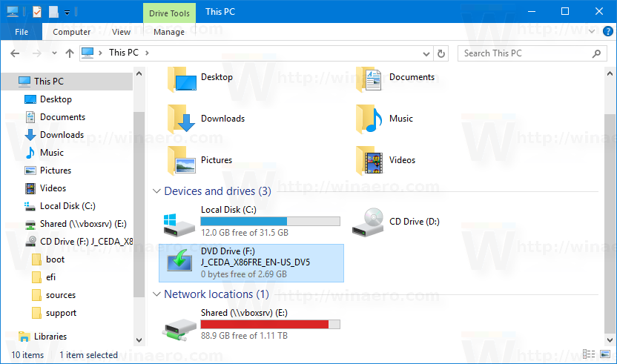Click main pane scroll down arrow
The height and width of the screenshot is (364, 617).
pos(610,340)
